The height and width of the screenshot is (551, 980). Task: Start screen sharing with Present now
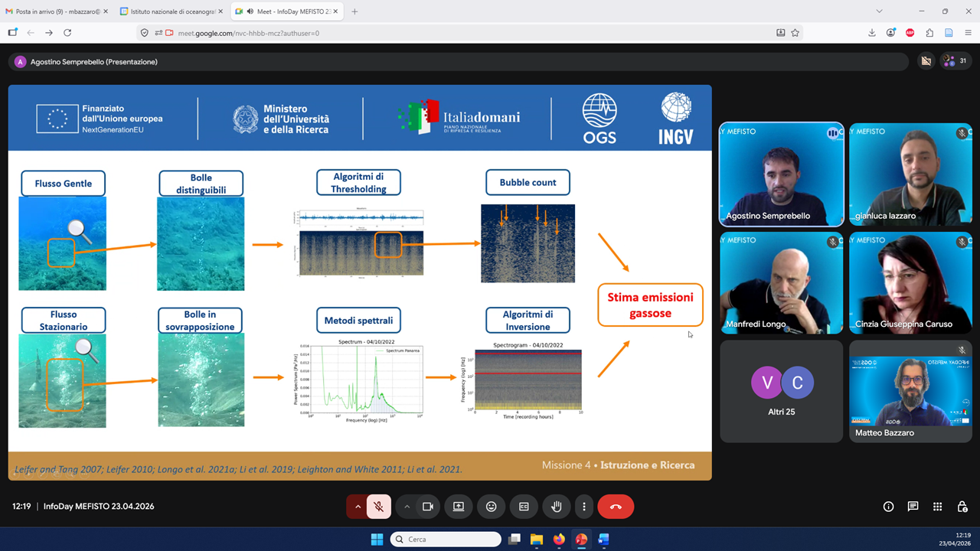click(x=458, y=507)
